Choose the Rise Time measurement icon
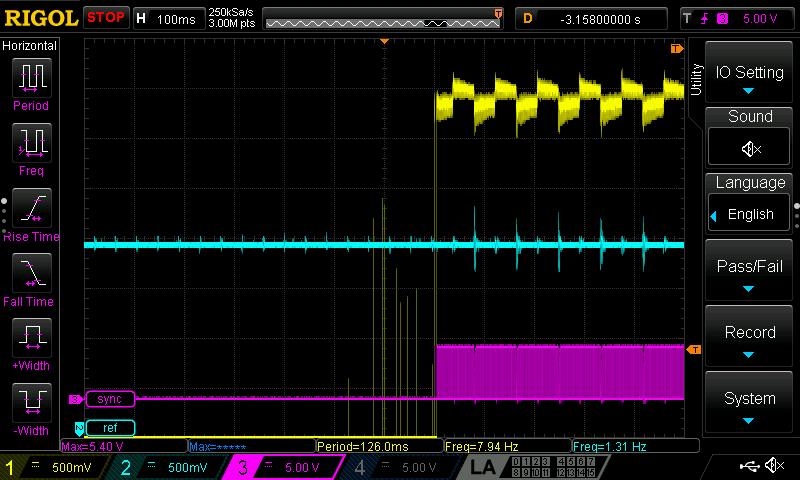The image size is (800, 480). point(30,214)
